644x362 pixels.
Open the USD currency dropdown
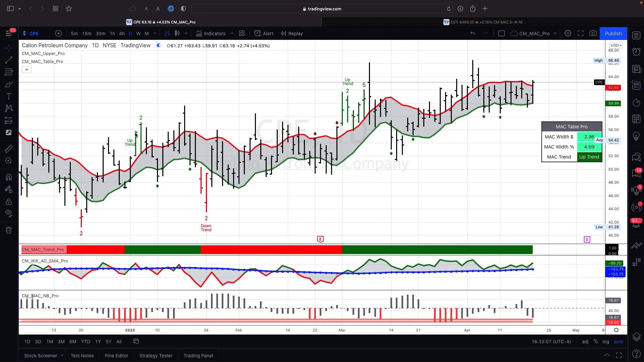click(x=616, y=45)
